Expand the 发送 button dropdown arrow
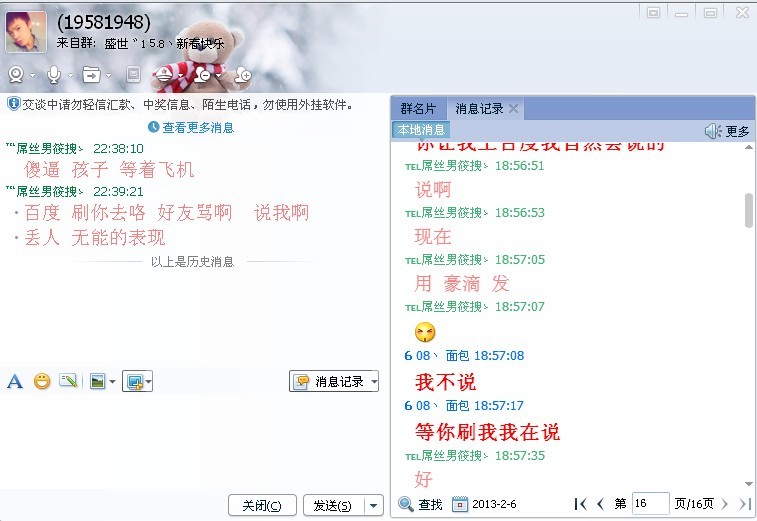This screenshot has width=757, height=521. [x=373, y=506]
